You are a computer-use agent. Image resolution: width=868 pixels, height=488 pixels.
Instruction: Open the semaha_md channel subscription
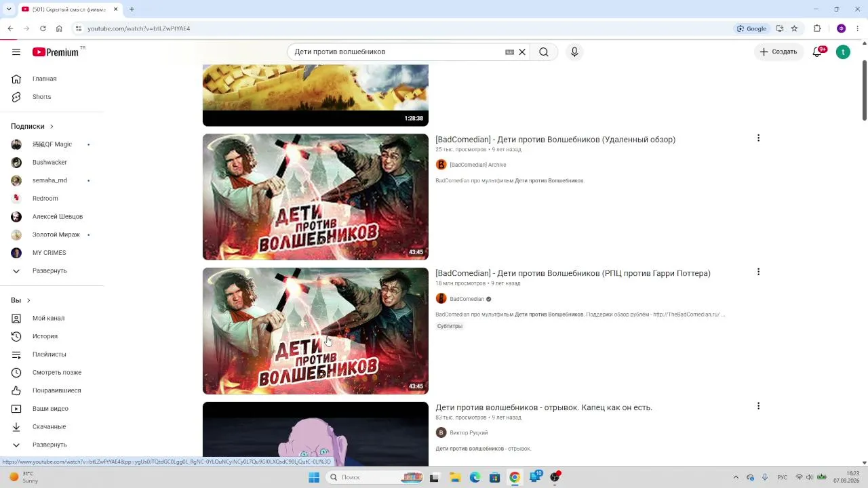pyautogui.click(x=50, y=180)
